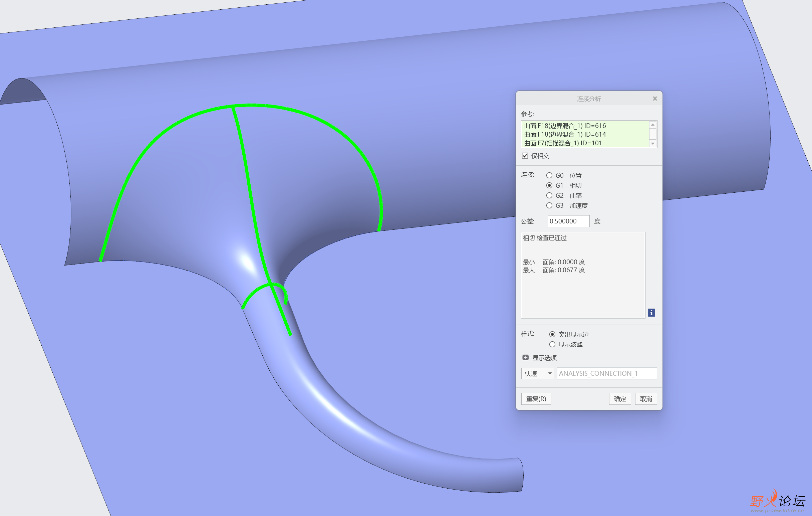Choose G3 - 加速度 connection type
This screenshot has width=812, height=516.
[x=549, y=205]
